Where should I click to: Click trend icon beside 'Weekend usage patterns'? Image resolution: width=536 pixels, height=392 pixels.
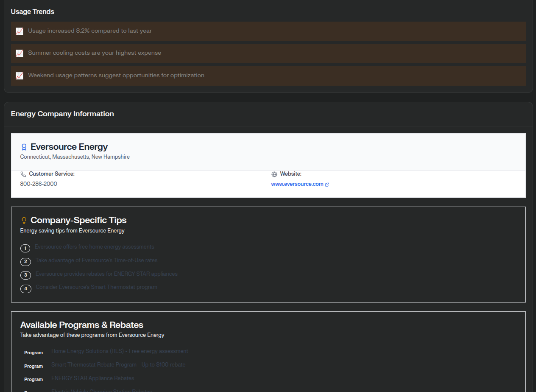[x=20, y=76]
